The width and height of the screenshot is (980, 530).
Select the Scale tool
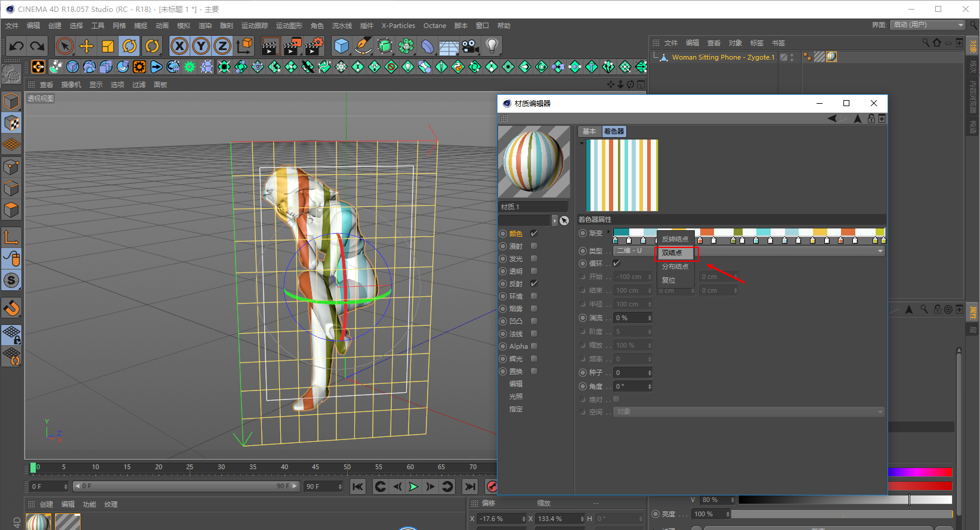coord(108,46)
